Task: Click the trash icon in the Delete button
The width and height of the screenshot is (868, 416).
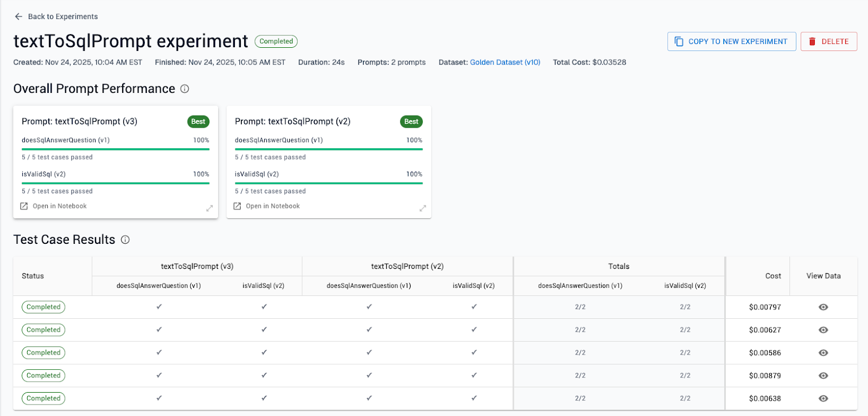Action: tap(812, 41)
